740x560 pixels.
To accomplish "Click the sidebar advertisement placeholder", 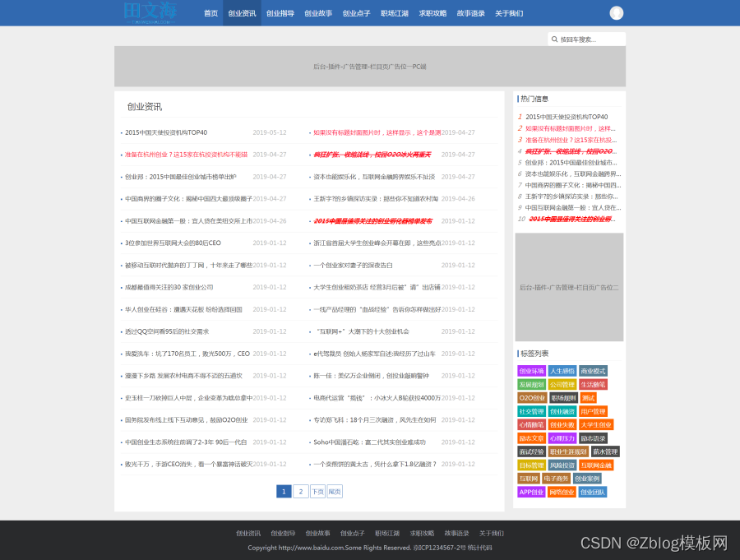I will pos(567,287).
